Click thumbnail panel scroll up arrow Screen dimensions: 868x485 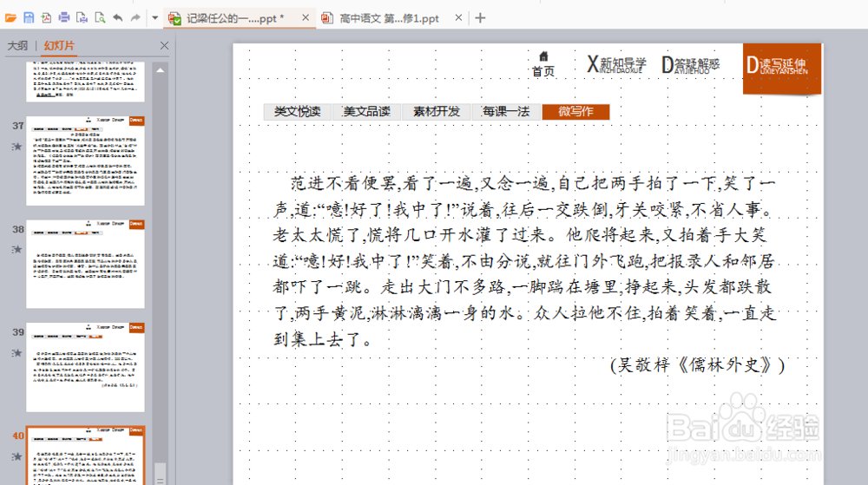click(160, 71)
